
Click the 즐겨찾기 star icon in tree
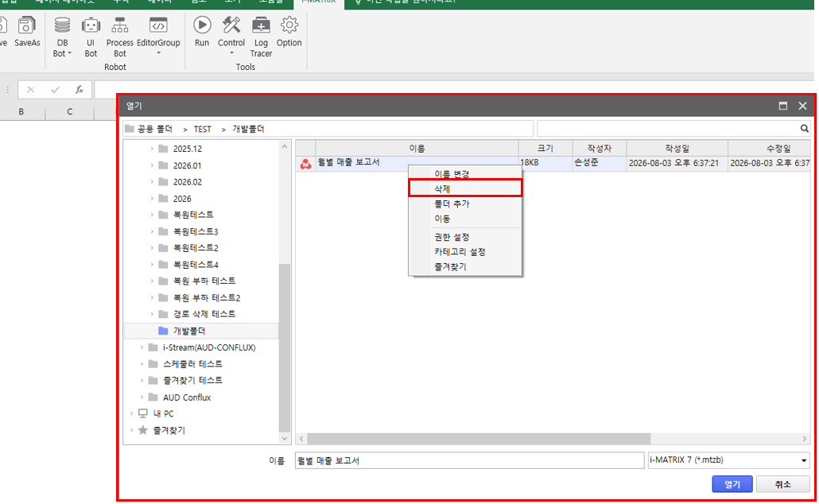142,430
